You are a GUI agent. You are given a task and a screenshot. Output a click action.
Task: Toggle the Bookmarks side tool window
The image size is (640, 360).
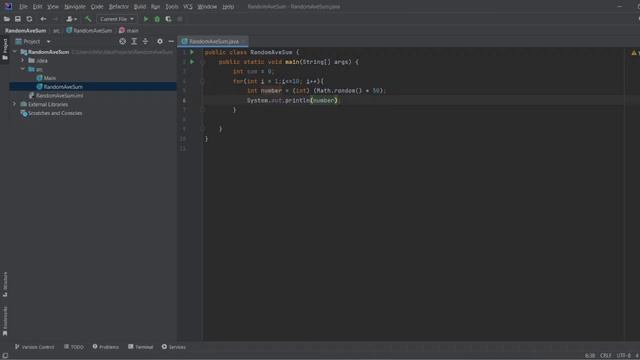(5, 321)
